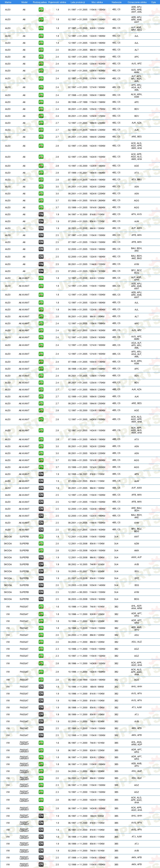Click the '77kW / 105KM' power cell for Superb
Viewport: 160px width, 868px height.
[x=97, y=572]
